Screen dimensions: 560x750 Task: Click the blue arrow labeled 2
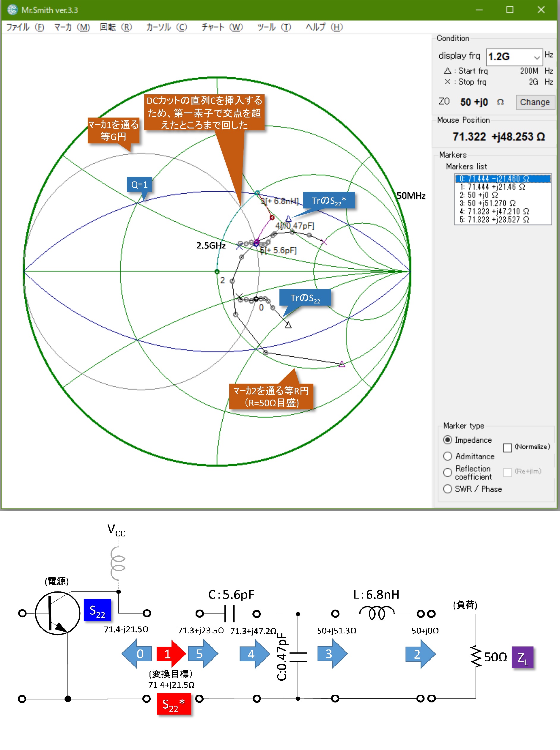pyautogui.click(x=420, y=654)
